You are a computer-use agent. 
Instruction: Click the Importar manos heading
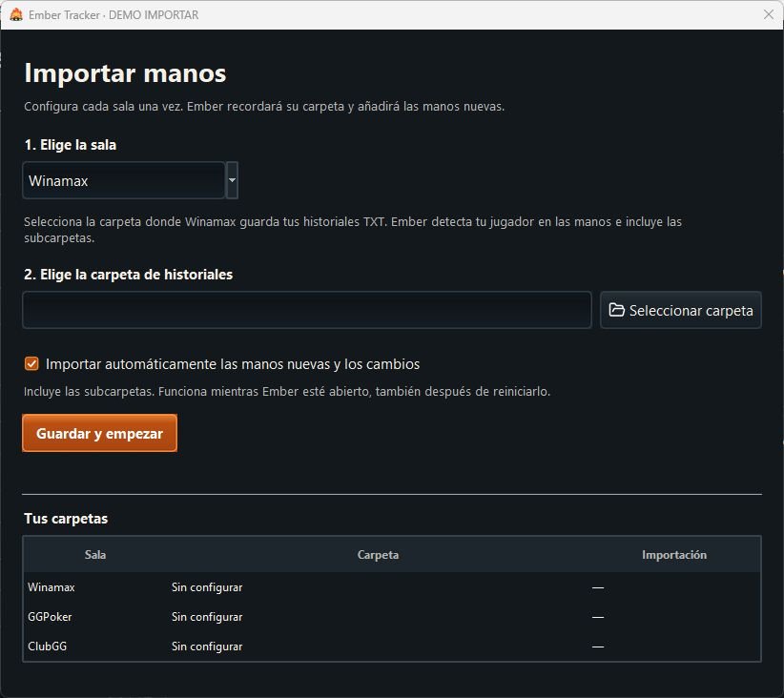(x=125, y=73)
